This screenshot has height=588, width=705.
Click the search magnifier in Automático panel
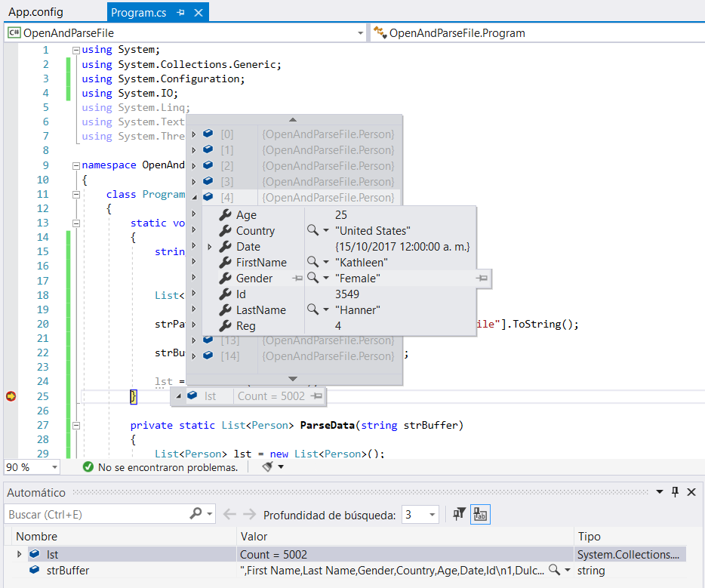click(195, 514)
